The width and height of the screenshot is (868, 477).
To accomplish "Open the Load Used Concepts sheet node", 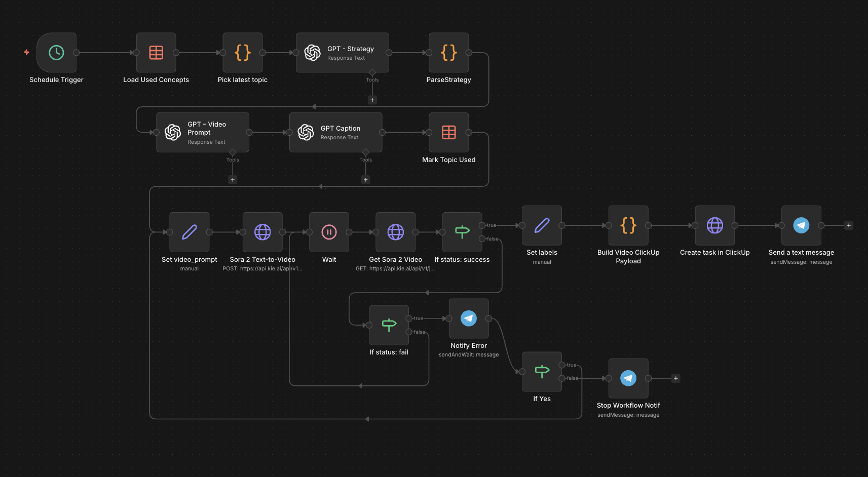I will point(156,53).
